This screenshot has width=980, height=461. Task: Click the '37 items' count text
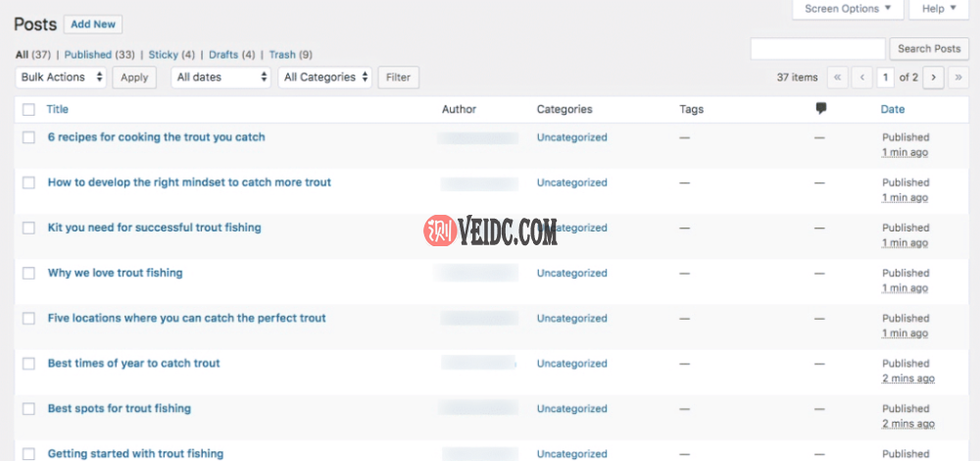[797, 77]
